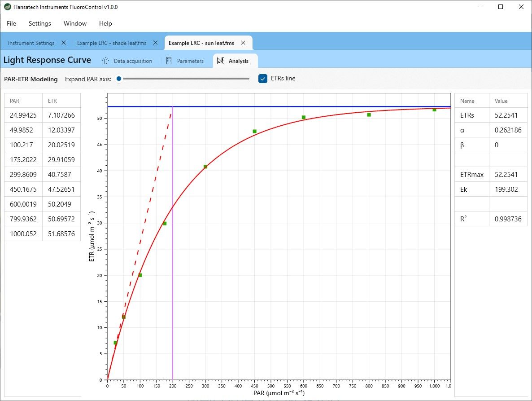The width and height of the screenshot is (532, 401).
Task: Open the File menu
Action: [x=11, y=23]
